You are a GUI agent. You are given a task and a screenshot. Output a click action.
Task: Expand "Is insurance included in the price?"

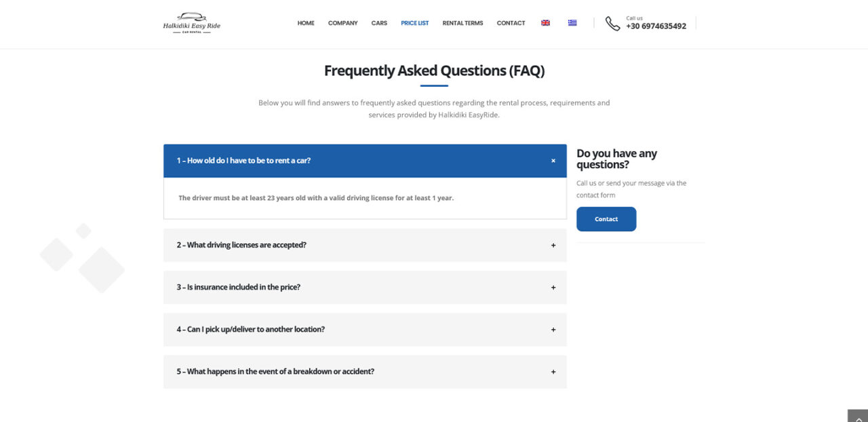[x=365, y=288]
